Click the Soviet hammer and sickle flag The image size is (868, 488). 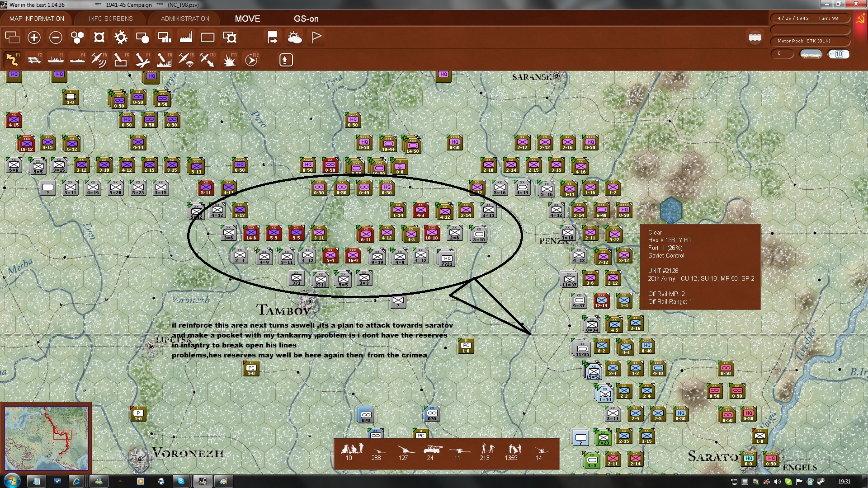point(860,19)
